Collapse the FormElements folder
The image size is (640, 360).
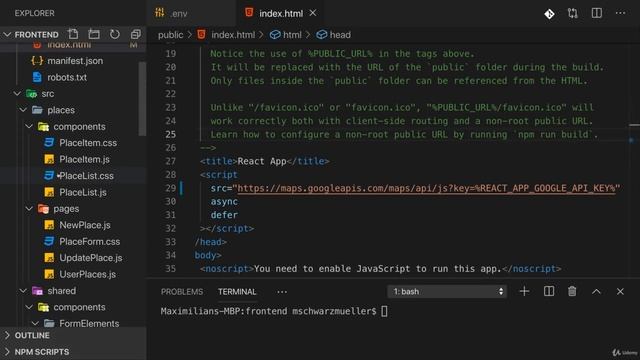coord(35,323)
